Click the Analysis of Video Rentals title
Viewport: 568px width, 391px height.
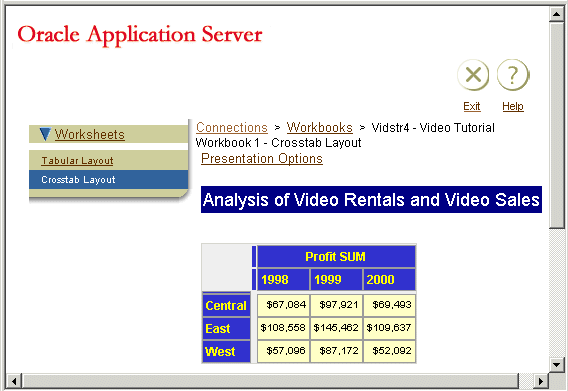pyautogui.click(x=371, y=200)
